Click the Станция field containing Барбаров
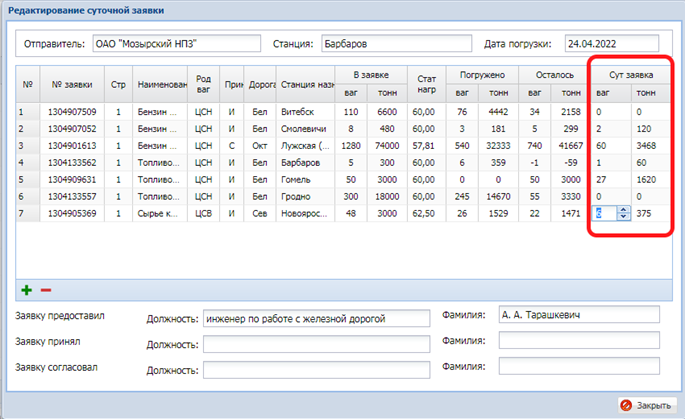685x419 pixels. (397, 44)
